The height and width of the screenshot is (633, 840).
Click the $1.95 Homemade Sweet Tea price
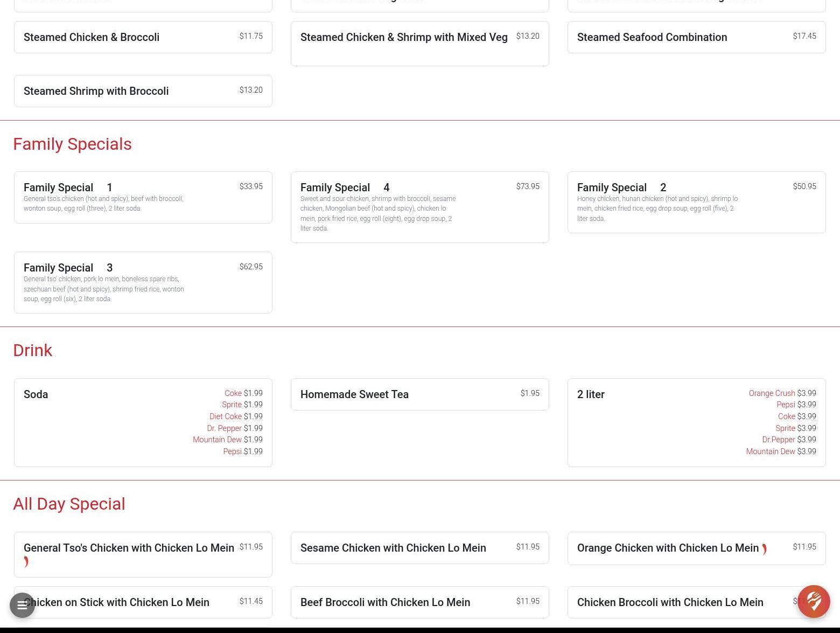click(530, 393)
